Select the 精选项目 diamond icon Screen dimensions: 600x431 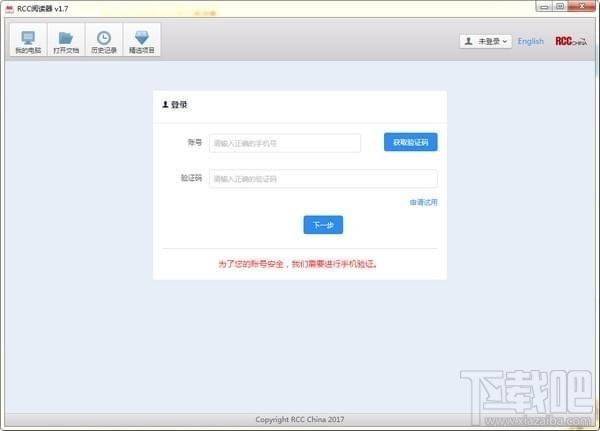coord(142,40)
